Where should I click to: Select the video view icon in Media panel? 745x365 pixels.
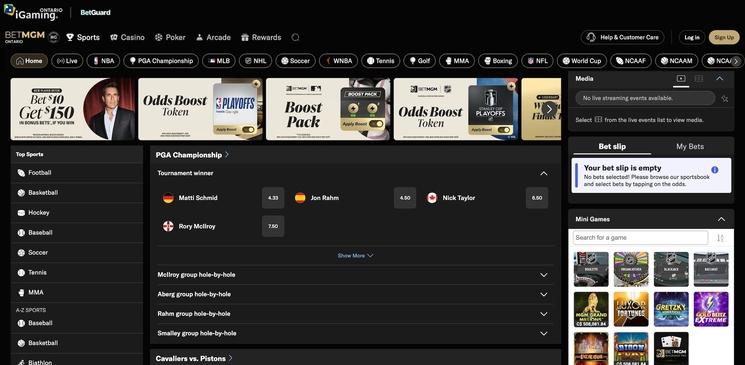pos(681,78)
